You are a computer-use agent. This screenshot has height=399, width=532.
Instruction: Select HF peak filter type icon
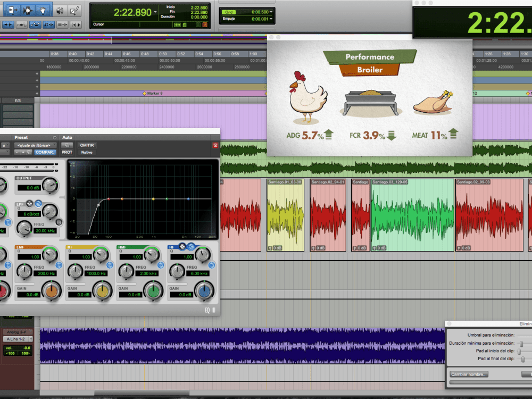point(182,247)
